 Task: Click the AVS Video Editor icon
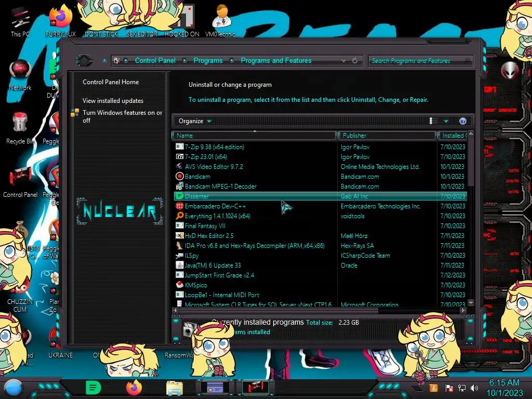(x=179, y=167)
